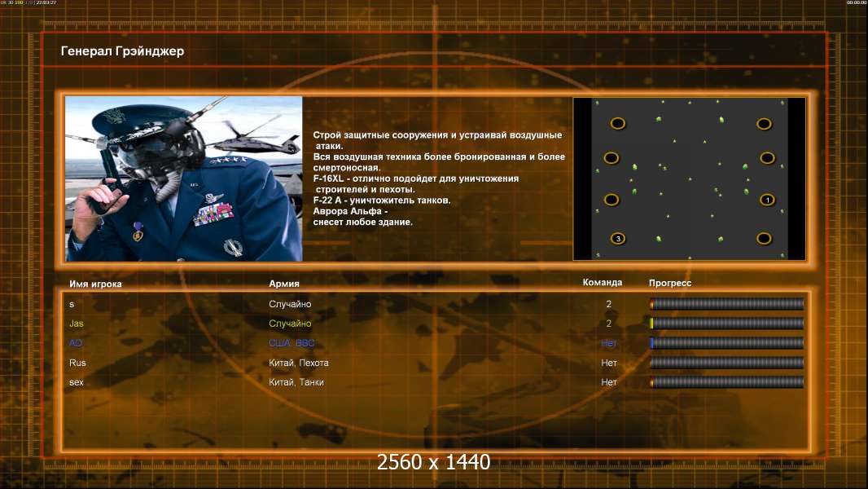This screenshot has width=868, height=489.
Task: Click empty right circle directly above position 1
Action: 767,157
